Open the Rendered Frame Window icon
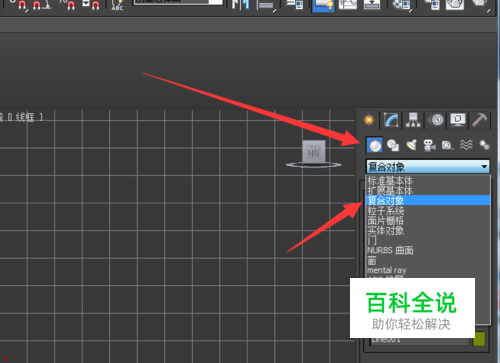 coord(455,5)
